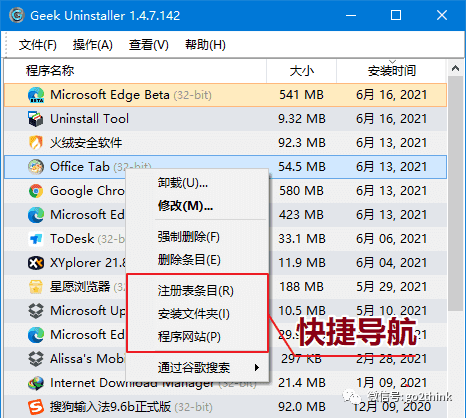Select 删除条目(E) in the context menu
Image resolution: width=466 pixels, height=418 pixels.
(x=189, y=260)
